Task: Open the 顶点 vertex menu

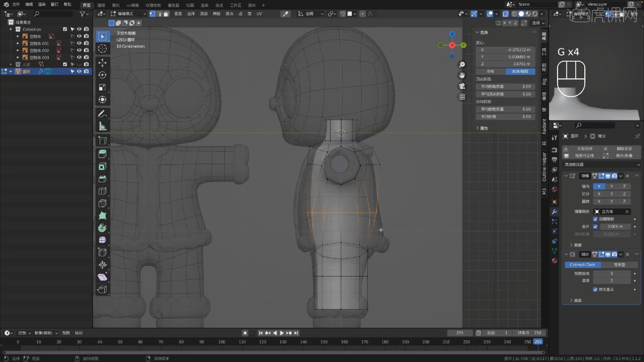Action: 229,14
